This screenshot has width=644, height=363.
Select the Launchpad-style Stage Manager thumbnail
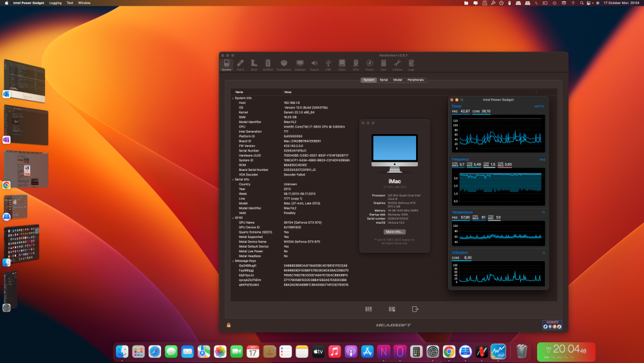(21, 243)
